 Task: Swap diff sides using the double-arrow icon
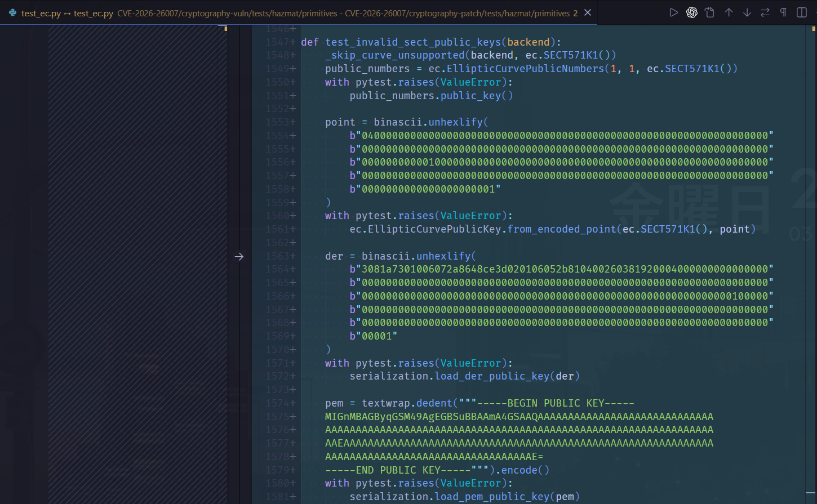[765, 12]
